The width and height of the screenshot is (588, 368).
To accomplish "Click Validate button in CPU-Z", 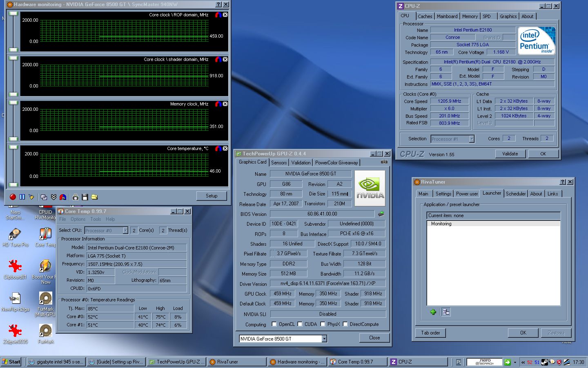I will [x=510, y=154].
